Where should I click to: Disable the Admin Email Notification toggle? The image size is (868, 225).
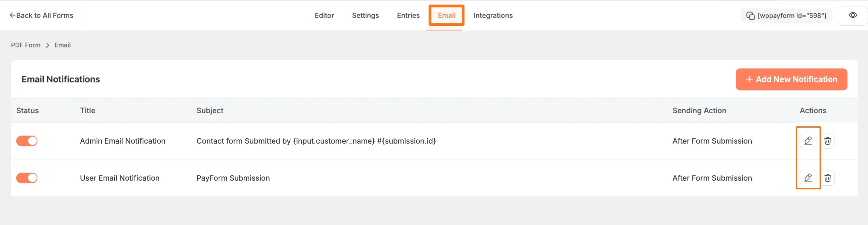[27, 141]
